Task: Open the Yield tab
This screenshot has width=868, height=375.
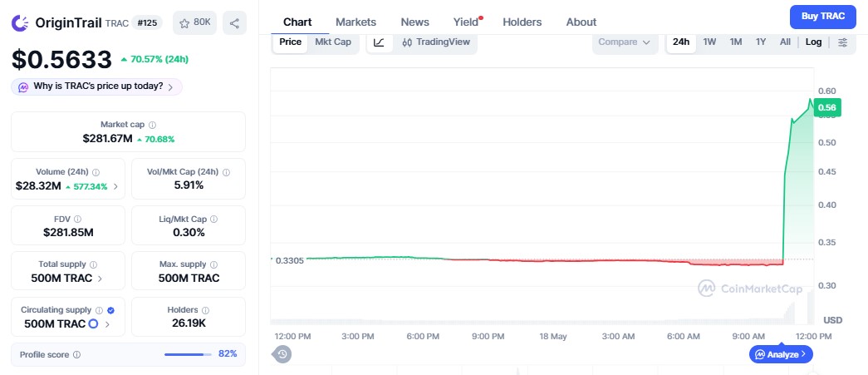Action: tap(466, 22)
